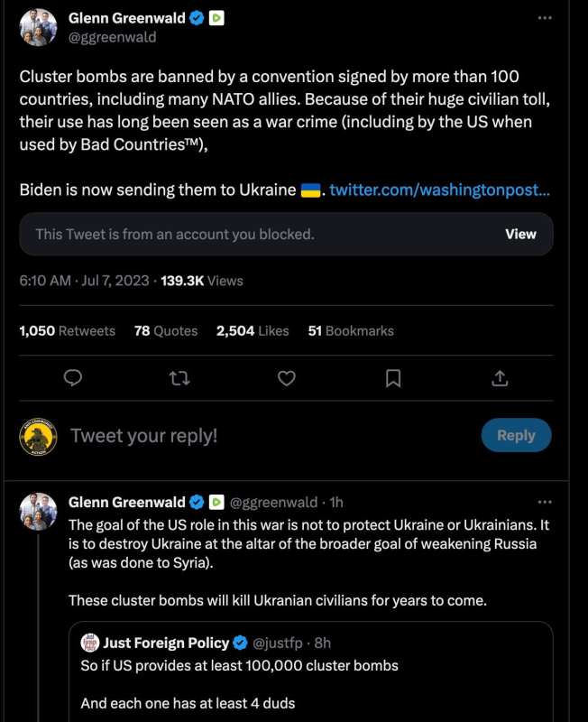Image resolution: width=588 pixels, height=722 pixels.
Task: Bookmark the tweet with bookmark icon
Action: coord(393,378)
